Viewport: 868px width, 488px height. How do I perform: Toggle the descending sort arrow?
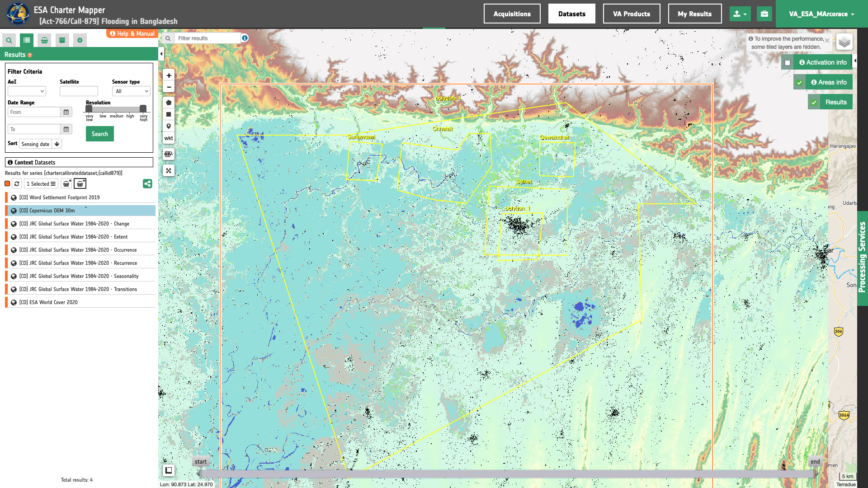click(57, 144)
